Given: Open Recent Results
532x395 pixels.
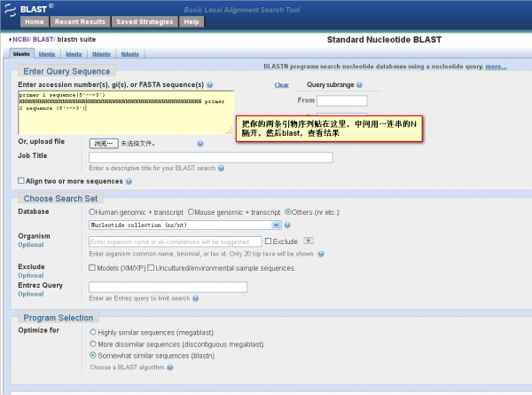Looking at the screenshot, I should 80,21.
